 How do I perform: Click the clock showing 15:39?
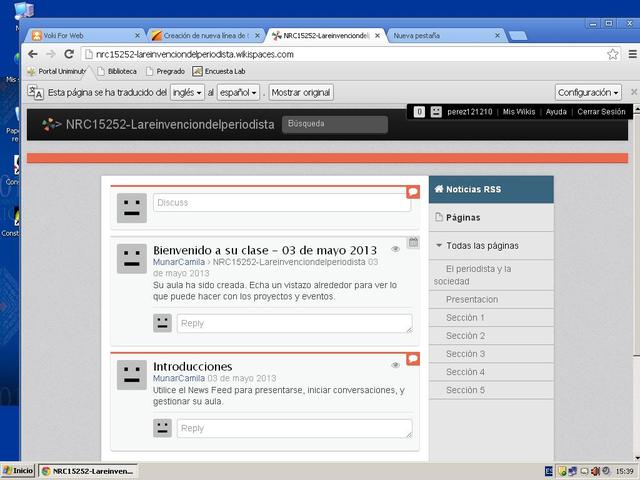coord(624,471)
